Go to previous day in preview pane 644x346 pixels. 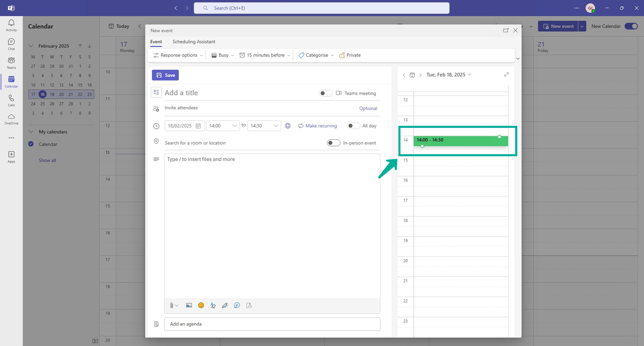[x=404, y=75]
